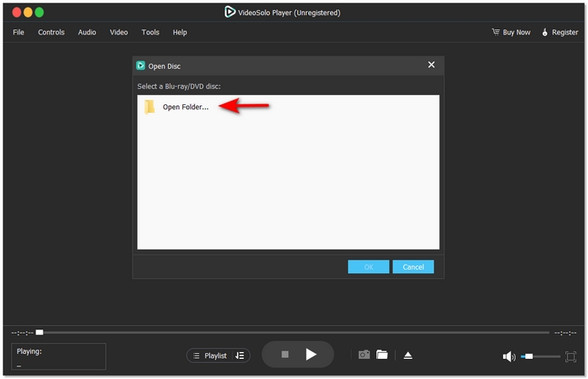Viewport: 588px width, 379px height.
Task: Click the yellow folder icon in the list
Action: click(150, 107)
